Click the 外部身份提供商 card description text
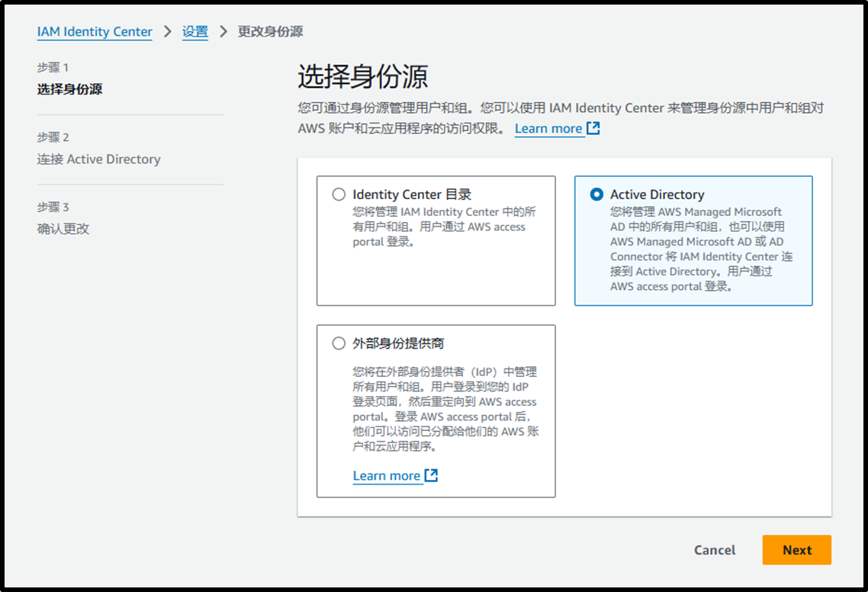 pos(445,409)
